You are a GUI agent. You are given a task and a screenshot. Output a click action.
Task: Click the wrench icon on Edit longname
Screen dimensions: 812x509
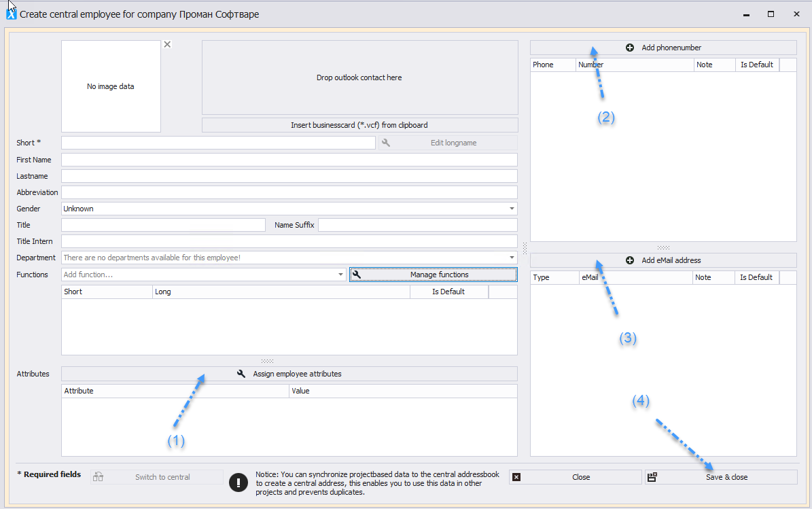coord(386,143)
